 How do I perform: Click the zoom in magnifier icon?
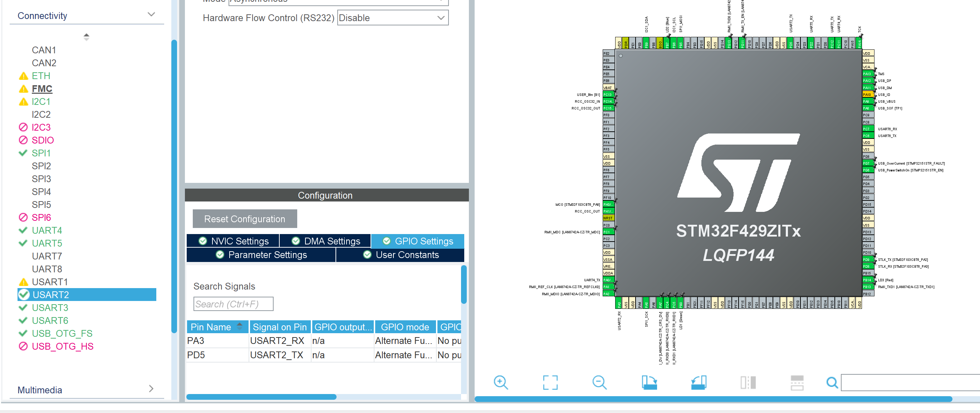pos(500,382)
